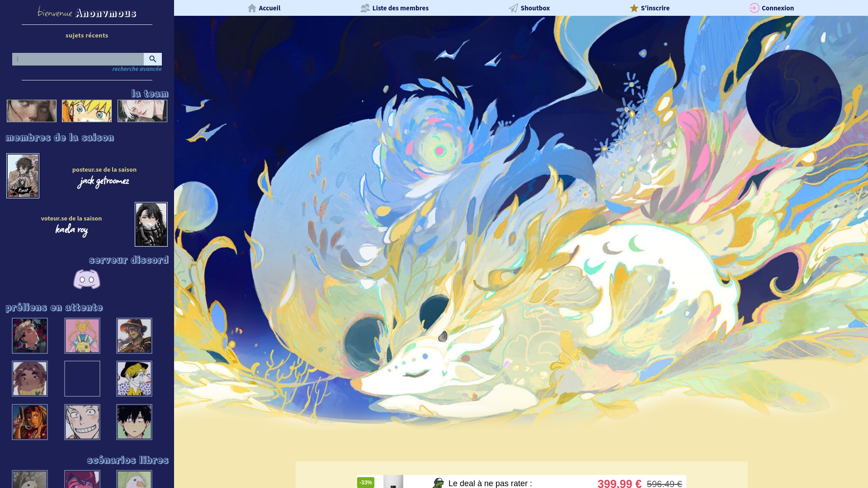The image size is (868, 488).
Task: Open blonde anime team member avatar
Action: pyautogui.click(x=87, y=111)
